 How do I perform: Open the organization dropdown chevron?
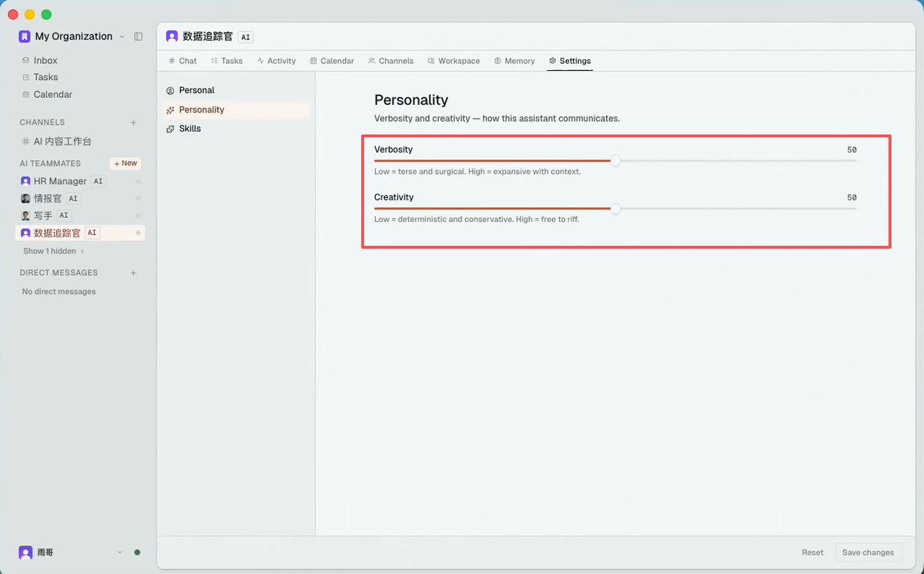coord(122,37)
